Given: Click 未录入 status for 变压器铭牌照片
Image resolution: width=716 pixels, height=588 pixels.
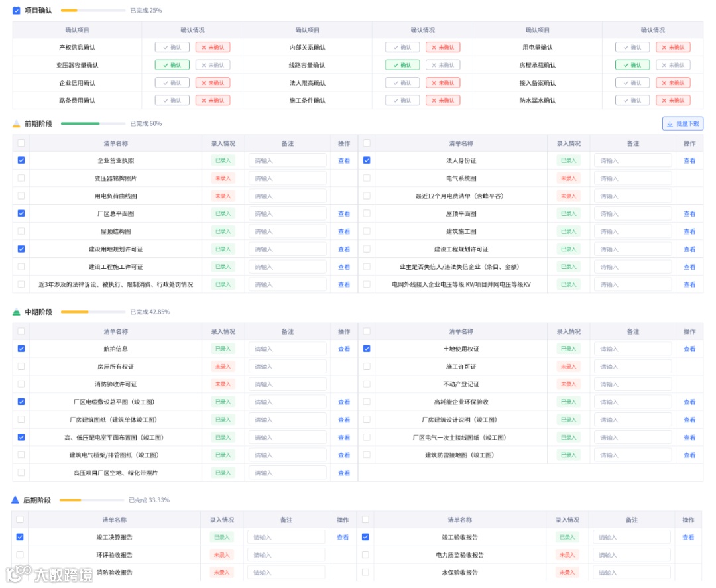Looking at the screenshot, I should [x=223, y=178].
